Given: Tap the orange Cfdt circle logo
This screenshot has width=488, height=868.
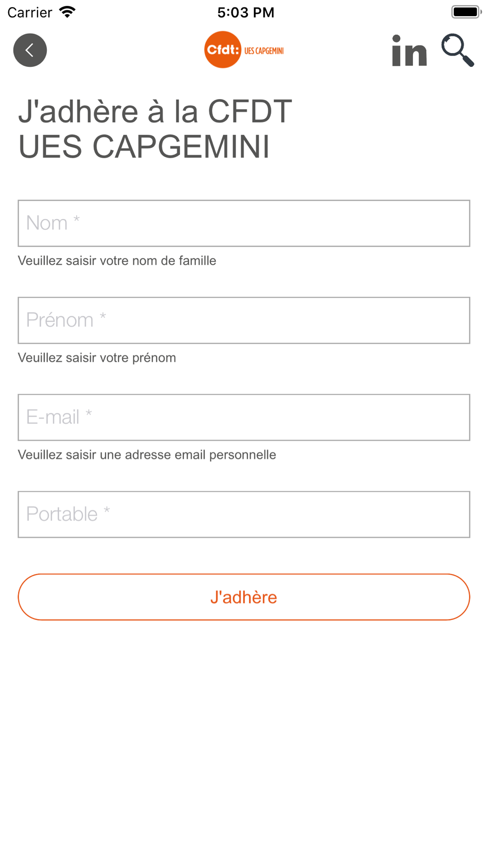Looking at the screenshot, I should pos(223,49).
